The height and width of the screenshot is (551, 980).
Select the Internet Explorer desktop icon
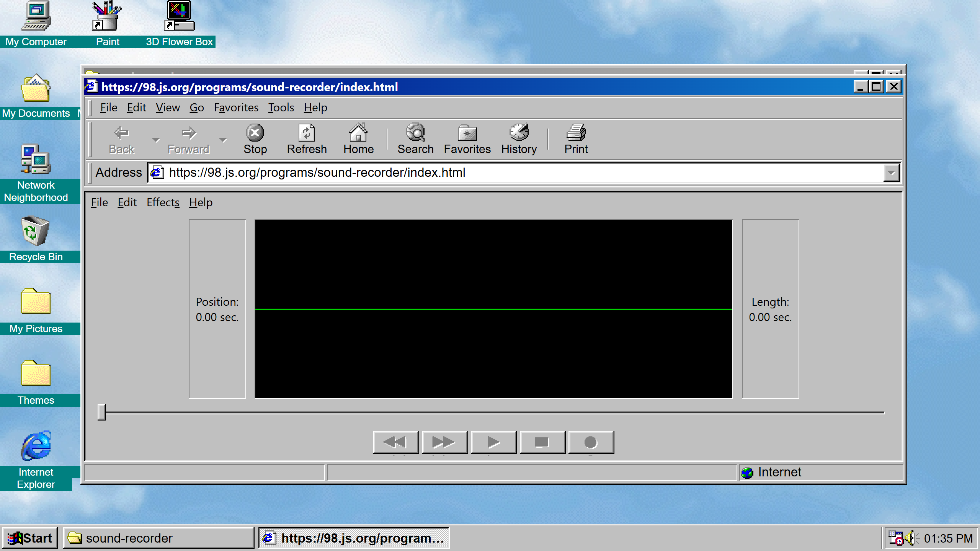[x=36, y=460]
